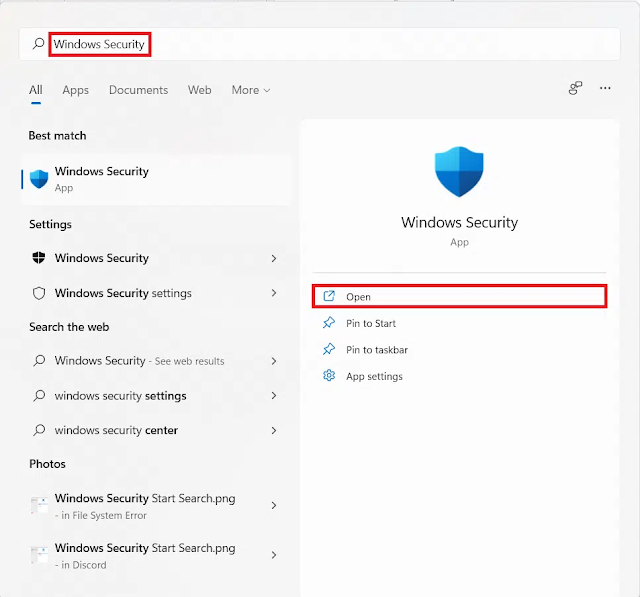This screenshot has height=597, width=640.
Task: Click the Open launch icon
Action: [329, 296]
